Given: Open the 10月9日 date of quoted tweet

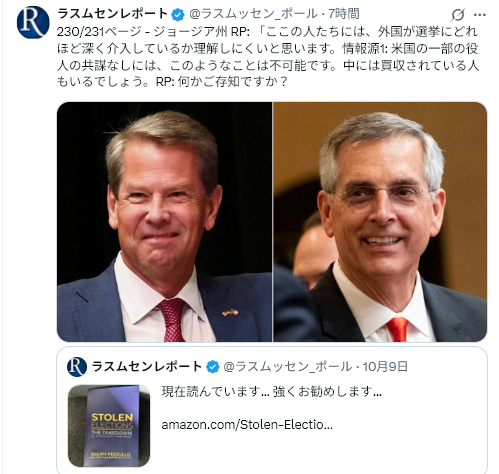Looking at the screenshot, I should 385,367.
